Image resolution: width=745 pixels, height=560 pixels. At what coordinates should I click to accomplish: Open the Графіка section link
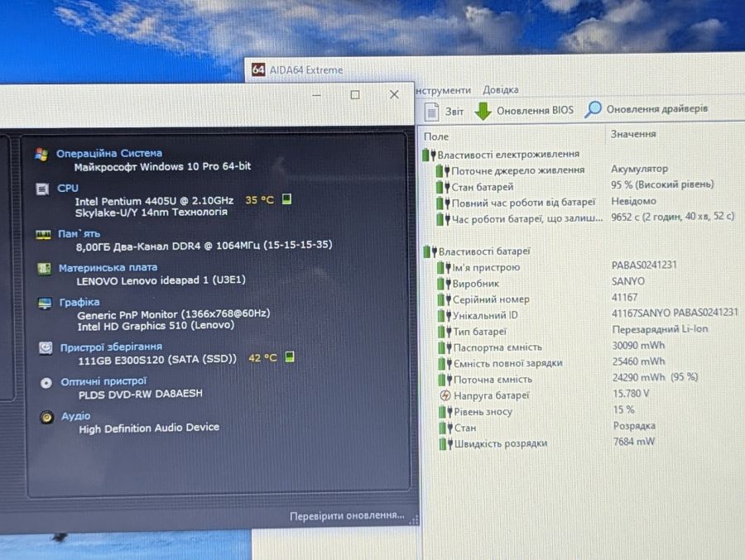click(x=79, y=303)
